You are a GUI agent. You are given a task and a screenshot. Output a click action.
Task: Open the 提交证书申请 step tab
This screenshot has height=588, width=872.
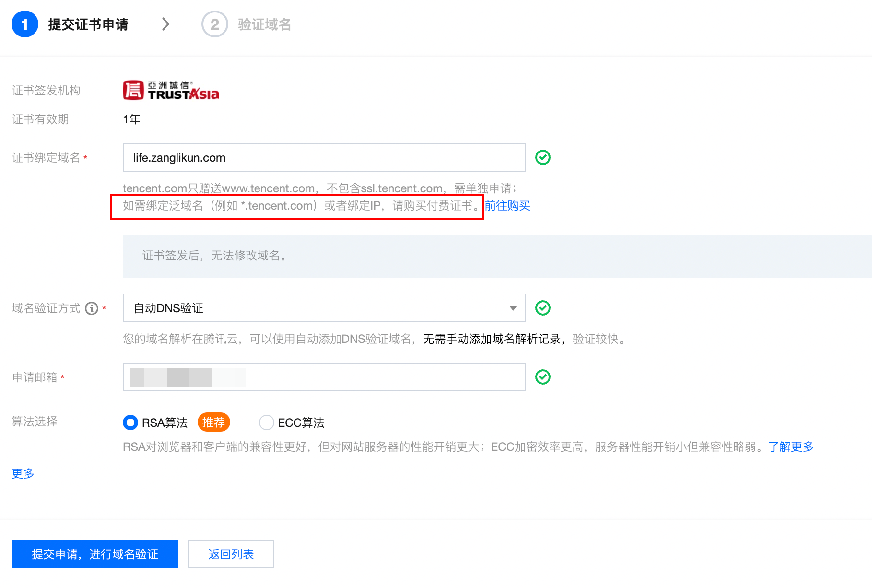(88, 24)
